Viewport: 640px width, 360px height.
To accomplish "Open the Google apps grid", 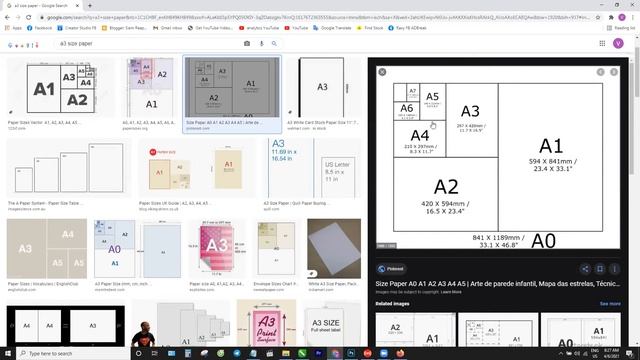I will (602, 43).
